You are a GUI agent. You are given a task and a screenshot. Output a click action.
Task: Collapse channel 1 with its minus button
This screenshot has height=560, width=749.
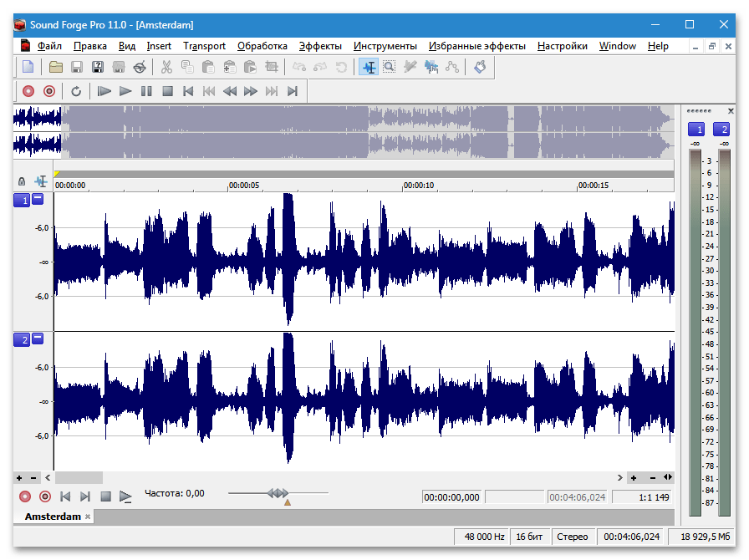click(x=38, y=199)
